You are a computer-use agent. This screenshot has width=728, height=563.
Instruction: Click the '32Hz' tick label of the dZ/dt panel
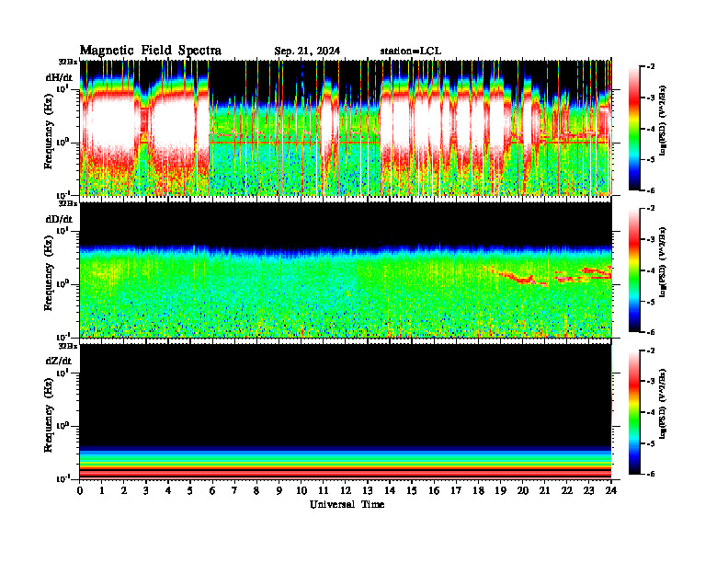coord(68,346)
